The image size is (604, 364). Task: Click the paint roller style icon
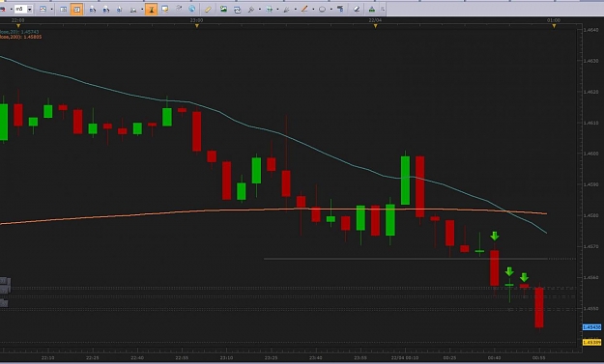tap(340, 9)
